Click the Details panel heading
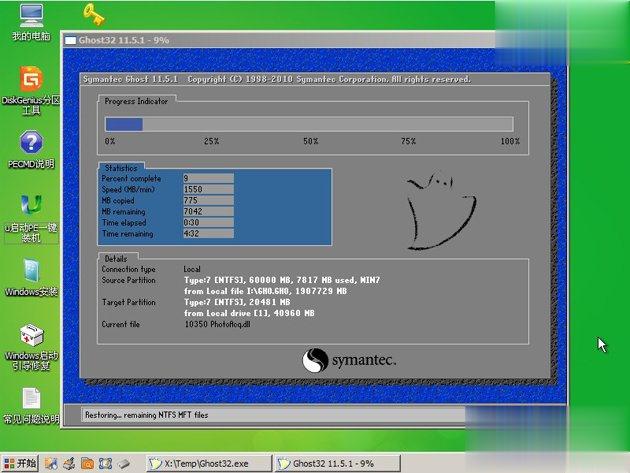630x473 pixels. coord(116,258)
